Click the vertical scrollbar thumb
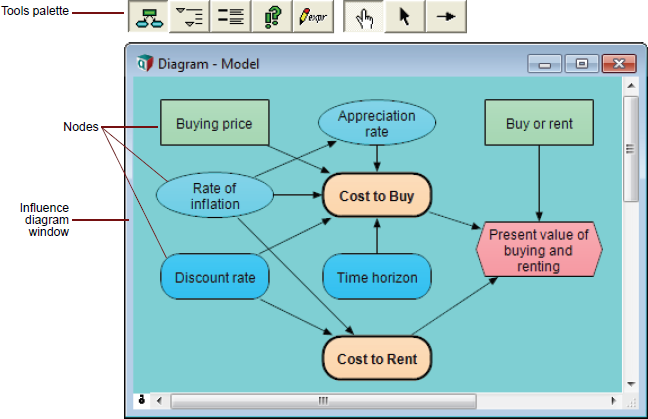 (631, 149)
